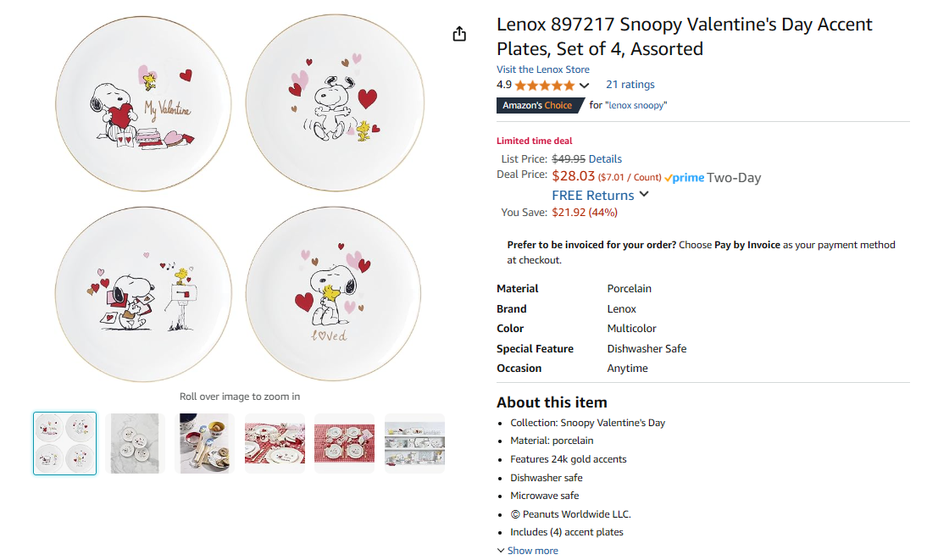
Task: Select the fourth thumbnail with red table setting
Action: (x=275, y=443)
